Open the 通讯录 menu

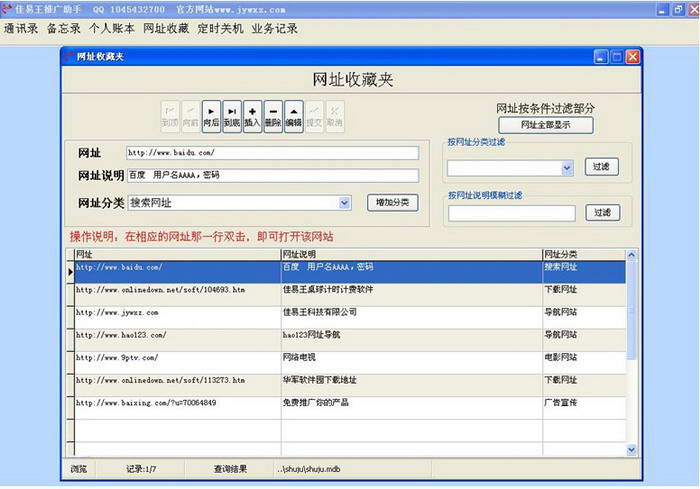point(21,29)
